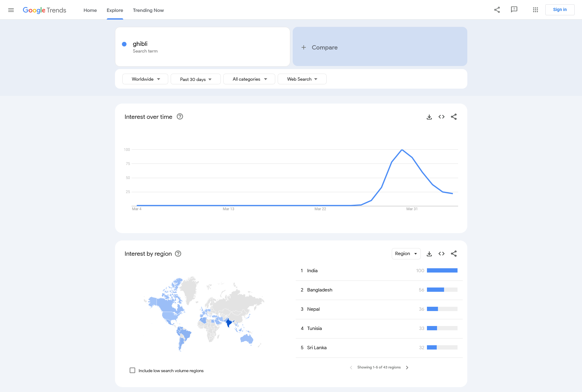582x392 pixels.
Task: Go to previous page of regions
Action: coord(351,368)
